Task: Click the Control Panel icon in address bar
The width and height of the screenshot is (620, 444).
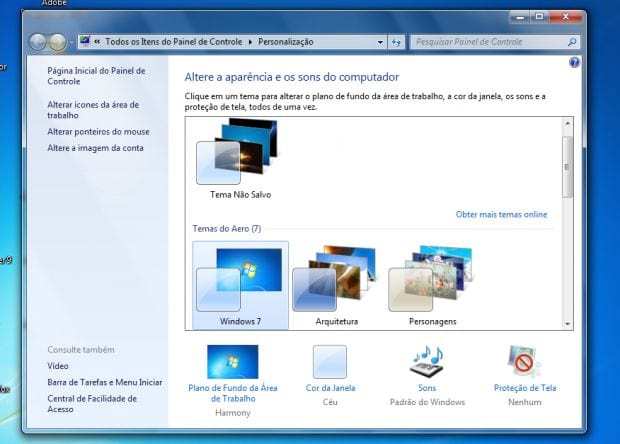Action: point(85,41)
